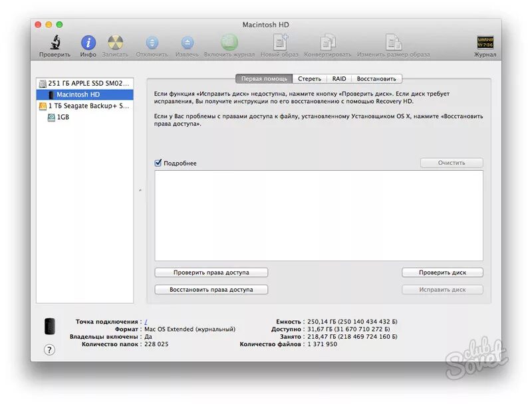Click the Mac OS Extended (журнальный) format value
The width and height of the screenshot is (532, 404).
(190, 329)
